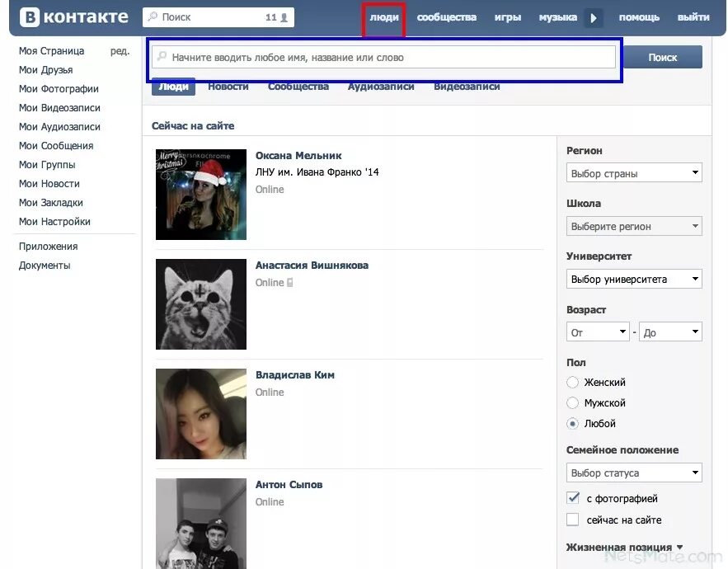Open the Выбор статуса dropdown
Viewport: 728px width, 569px height.
[x=634, y=473]
